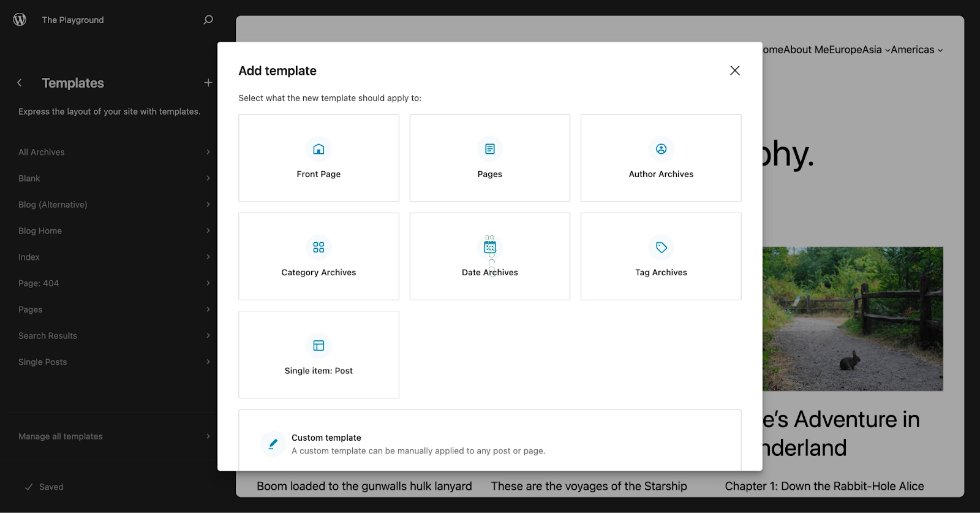This screenshot has width=980, height=513.
Task: Choose Category Archives label
Action: point(318,273)
